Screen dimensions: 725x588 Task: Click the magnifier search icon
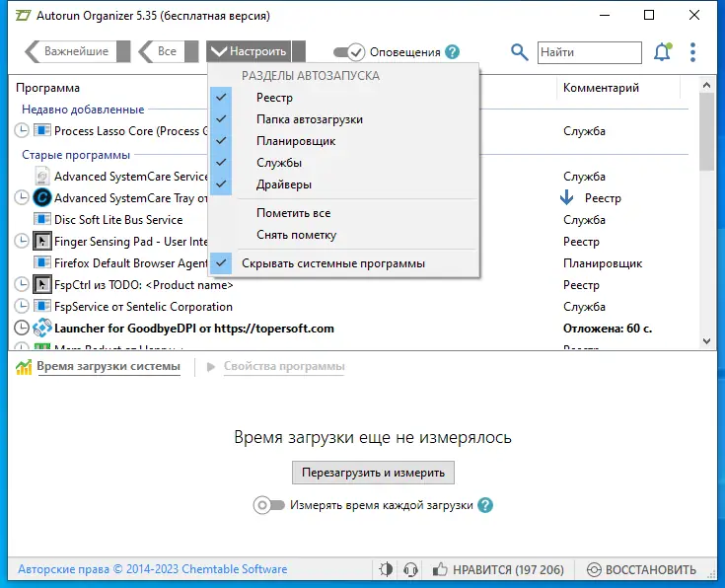(x=519, y=52)
